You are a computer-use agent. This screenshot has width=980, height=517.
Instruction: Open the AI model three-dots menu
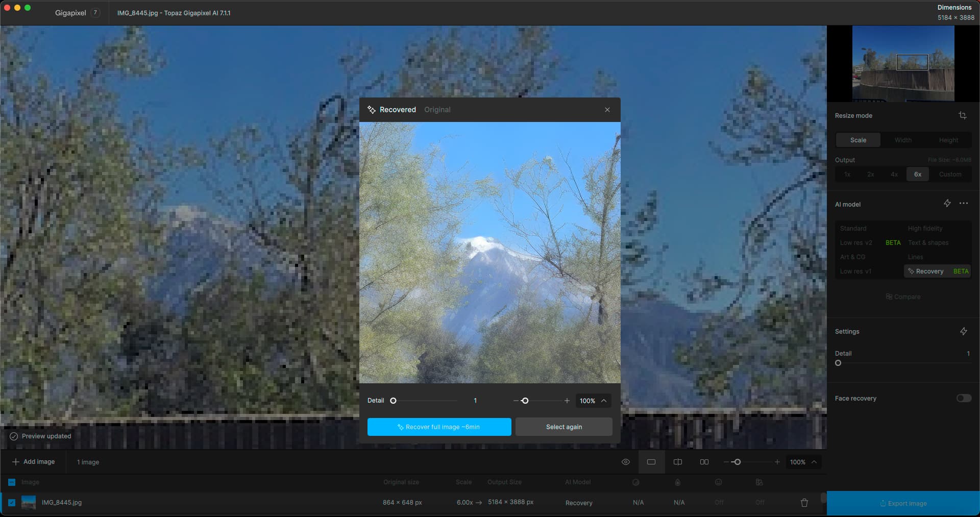963,204
